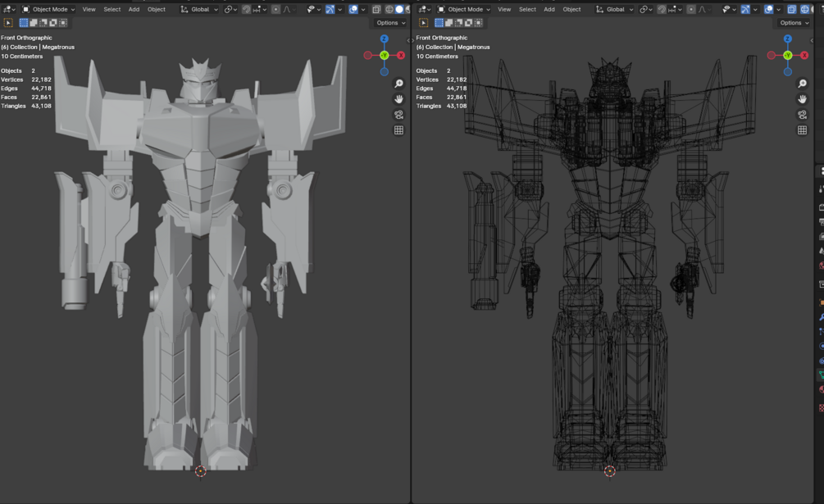Expand left viewport sidebar arrow
The height and width of the screenshot is (504, 824).
[x=410, y=40]
